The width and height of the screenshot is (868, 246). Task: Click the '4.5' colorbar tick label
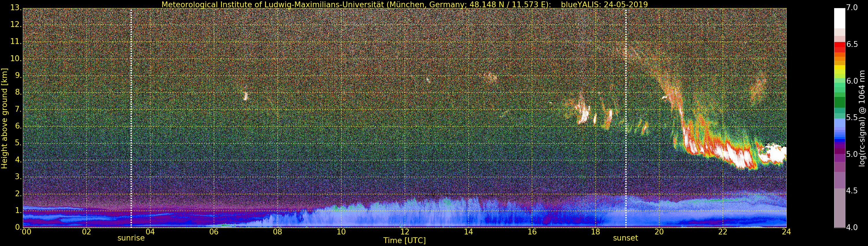pos(852,191)
